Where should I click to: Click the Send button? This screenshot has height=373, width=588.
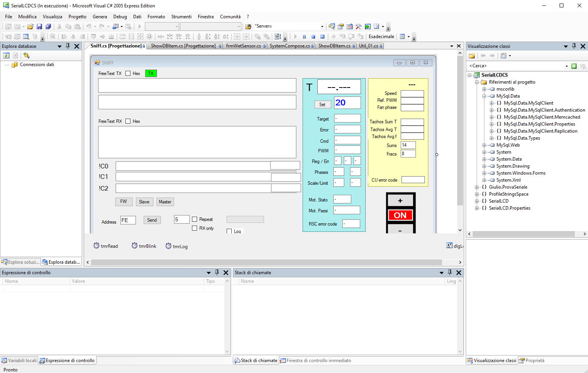point(152,220)
